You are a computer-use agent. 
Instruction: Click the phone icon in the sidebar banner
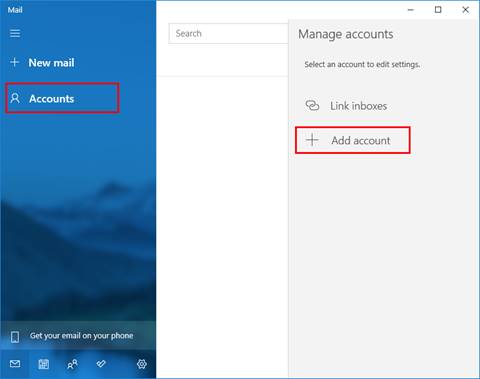pyautogui.click(x=15, y=337)
